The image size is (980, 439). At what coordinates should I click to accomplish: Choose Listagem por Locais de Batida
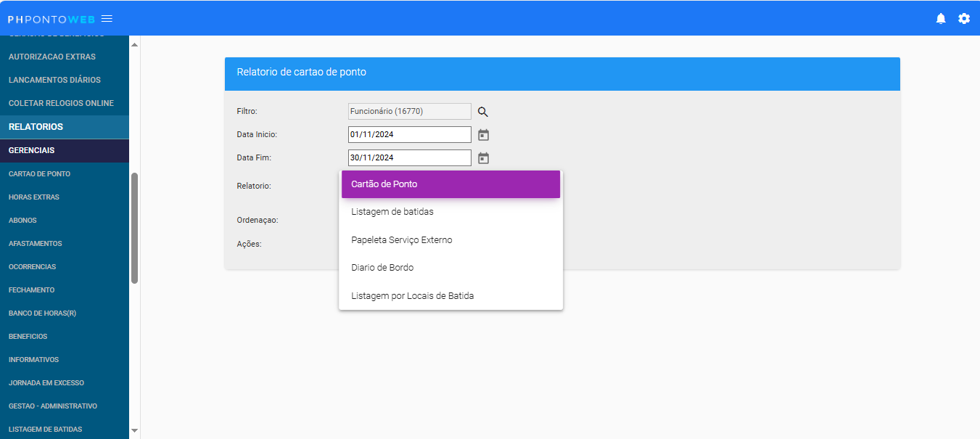[450, 295]
